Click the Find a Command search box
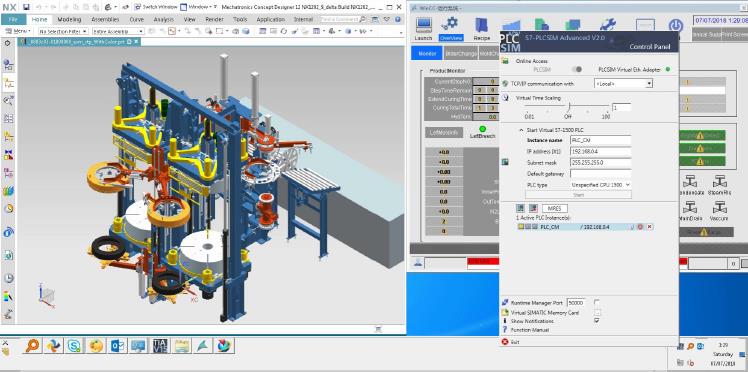 [343, 20]
